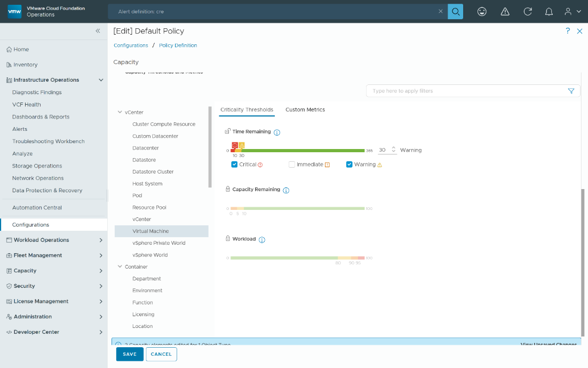Open the notifications bell icon
Image resolution: width=588 pixels, height=368 pixels.
(x=549, y=12)
